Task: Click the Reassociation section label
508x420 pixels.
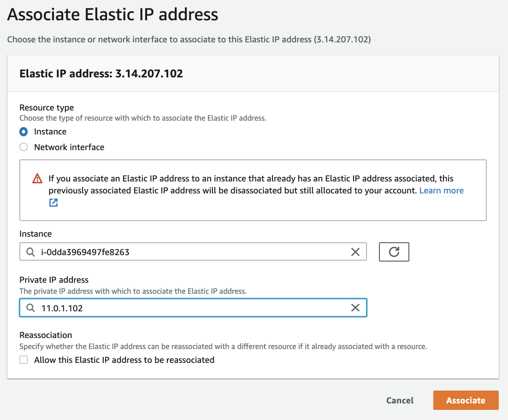Action: click(x=46, y=335)
